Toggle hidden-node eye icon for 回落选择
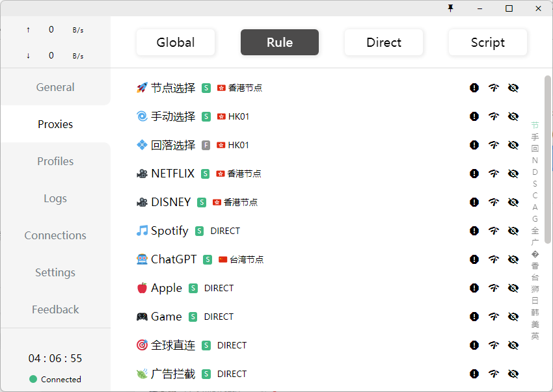 (x=513, y=145)
